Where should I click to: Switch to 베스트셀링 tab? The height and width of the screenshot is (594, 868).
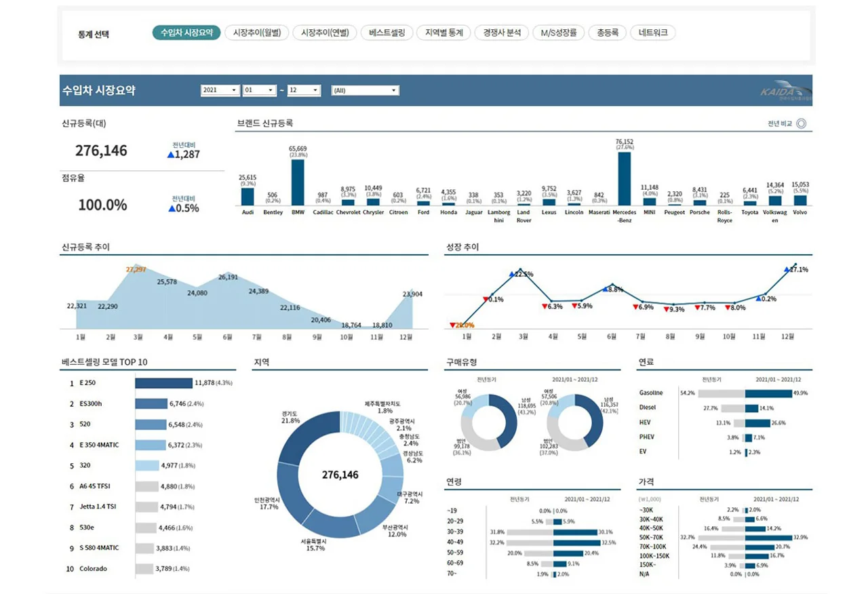click(387, 33)
